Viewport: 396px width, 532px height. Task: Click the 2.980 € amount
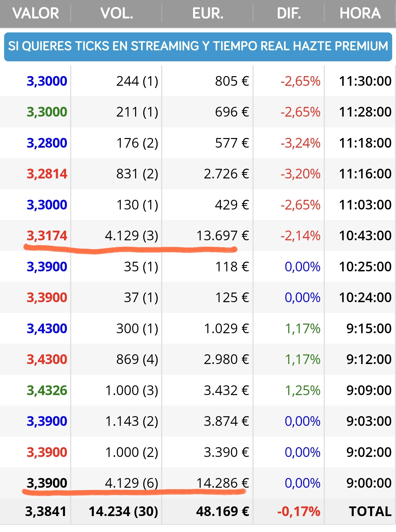226,359
